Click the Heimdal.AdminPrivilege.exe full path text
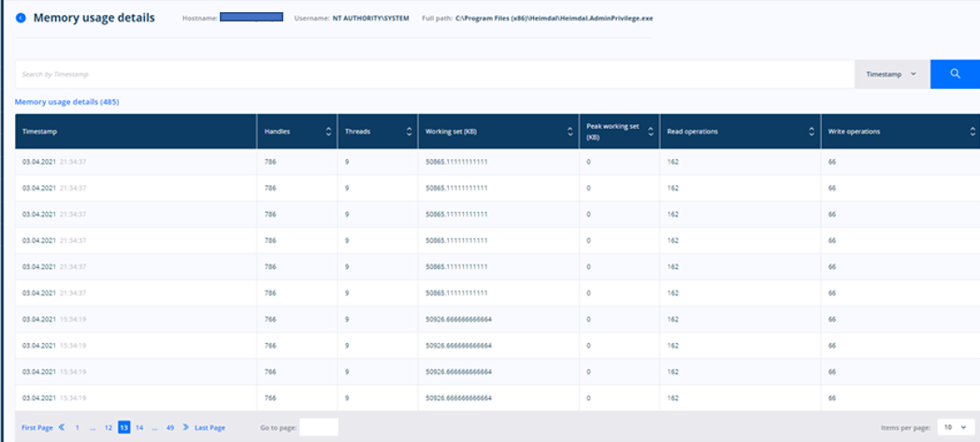Screen dimensions: 980x442 (x=554, y=18)
